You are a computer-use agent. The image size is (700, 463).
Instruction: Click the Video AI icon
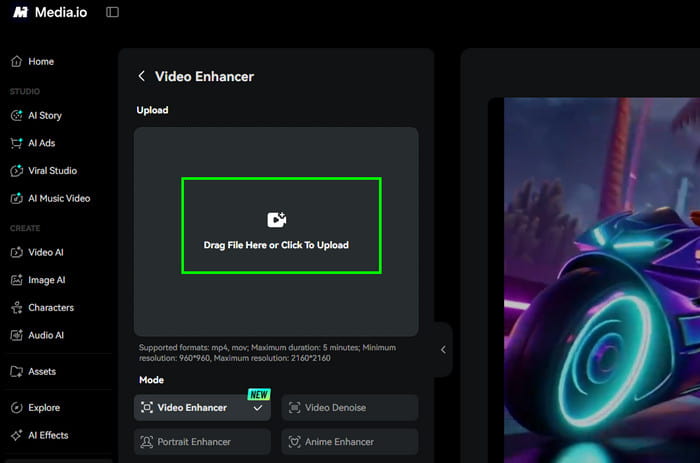(x=17, y=252)
